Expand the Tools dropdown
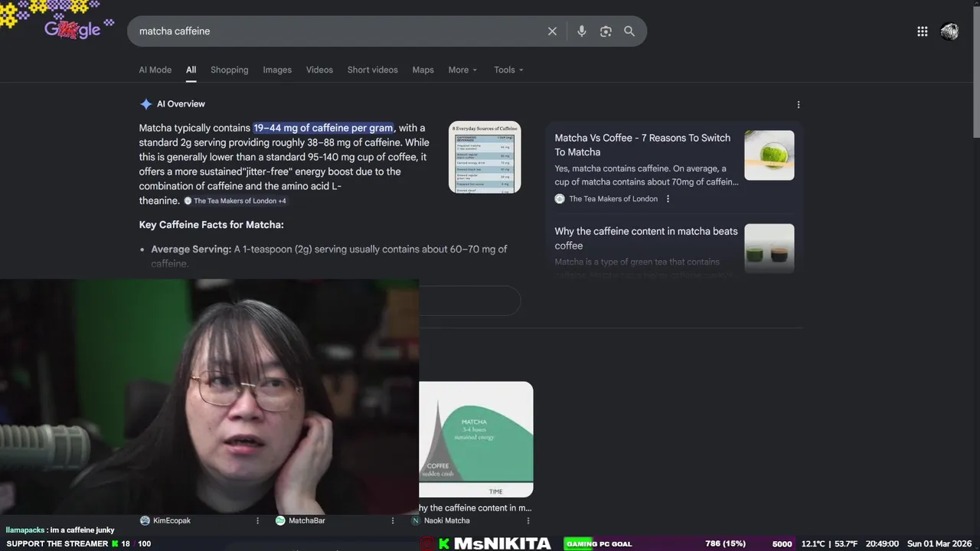The image size is (980, 551). tap(508, 70)
